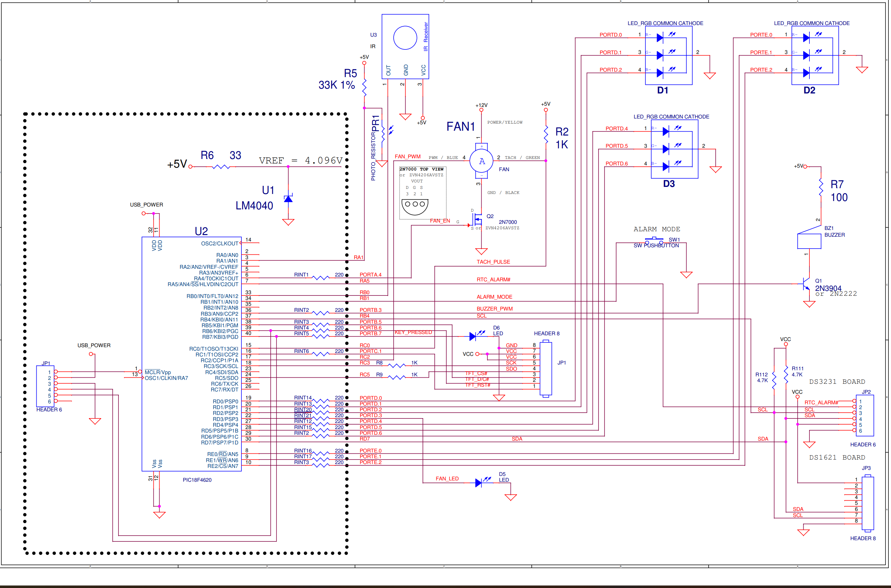The width and height of the screenshot is (891, 588).
Task: Select the KEY_PRESSED net label
Action: 413,332
